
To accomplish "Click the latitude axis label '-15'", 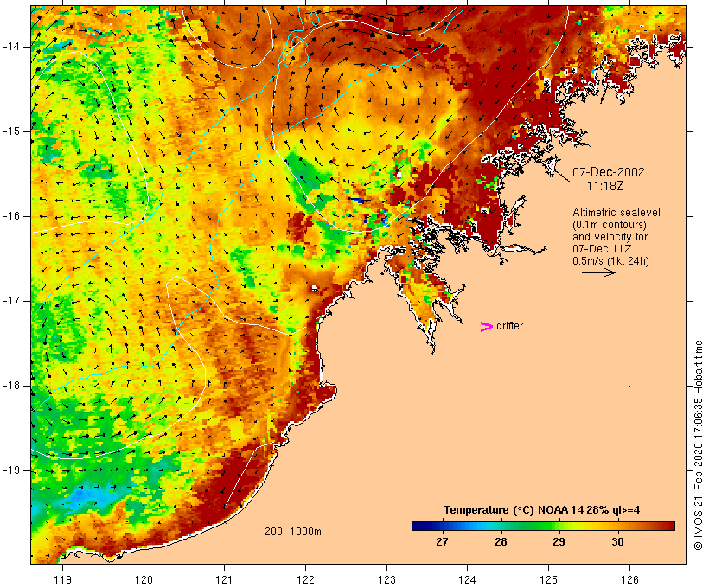I will [x=11, y=131].
